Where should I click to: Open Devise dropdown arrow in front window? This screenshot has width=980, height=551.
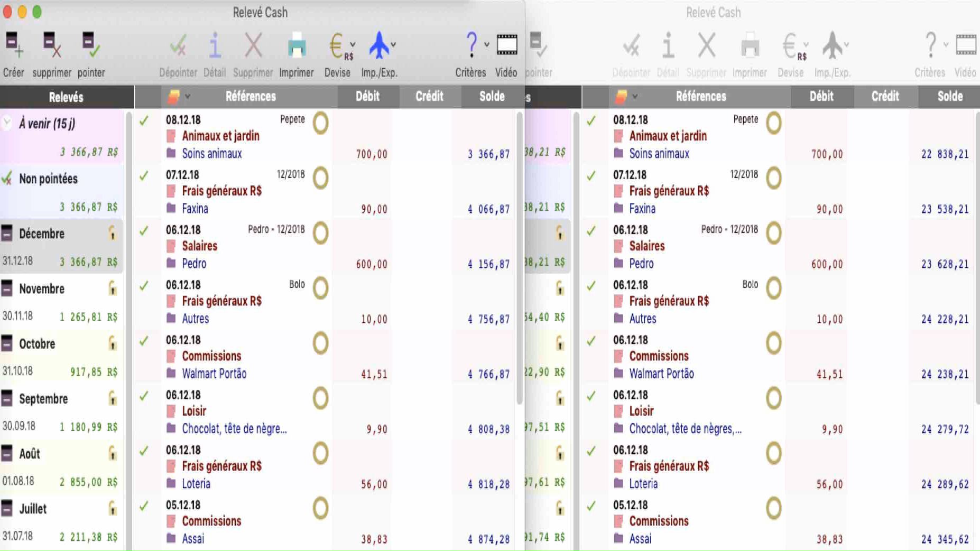[x=353, y=44]
